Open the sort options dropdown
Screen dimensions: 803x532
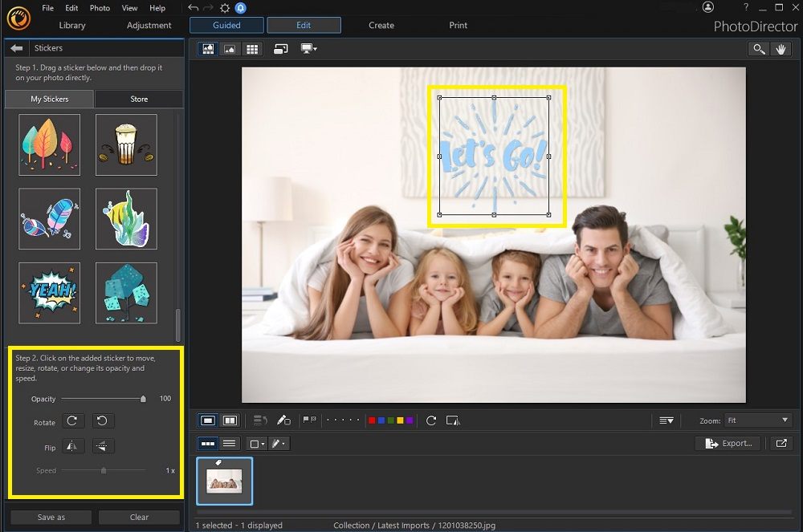[x=665, y=420]
